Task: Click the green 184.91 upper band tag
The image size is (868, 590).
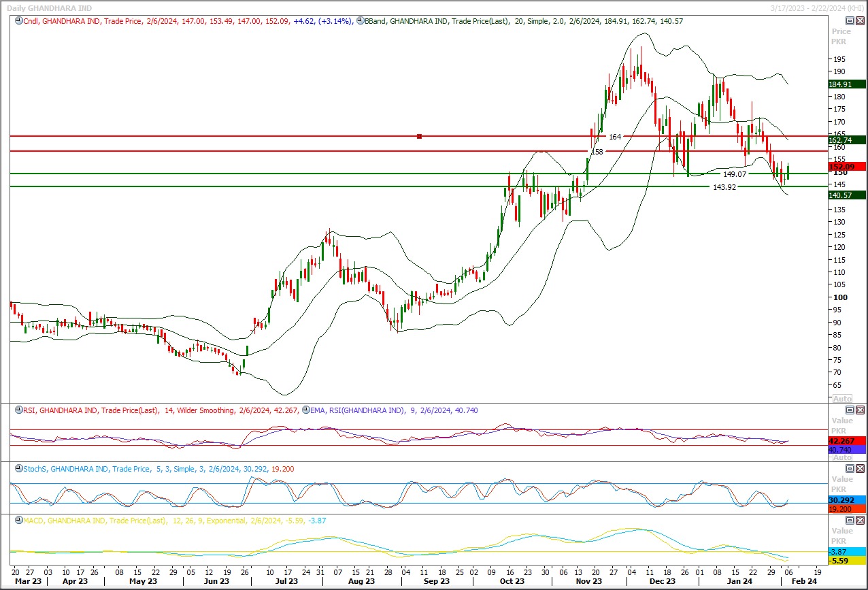Action: click(840, 84)
